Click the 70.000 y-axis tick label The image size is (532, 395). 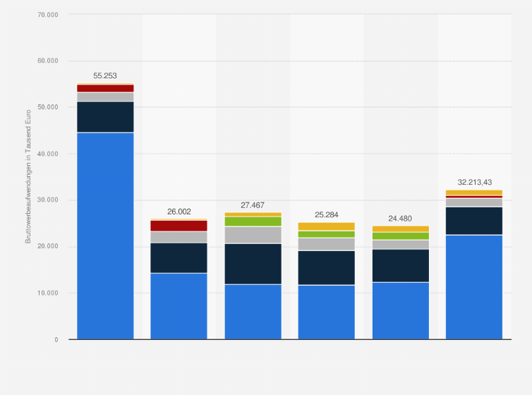point(48,15)
